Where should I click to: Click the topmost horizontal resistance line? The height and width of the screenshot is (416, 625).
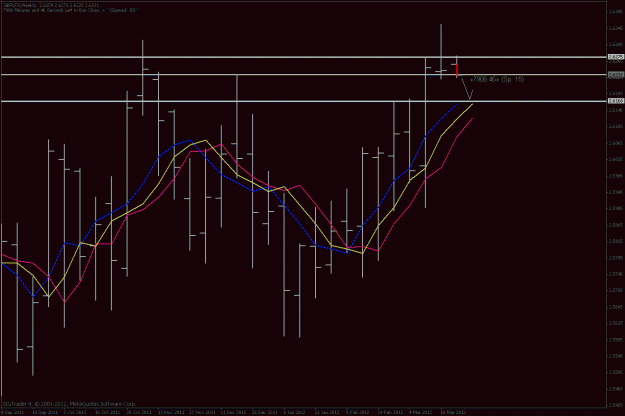click(303, 57)
